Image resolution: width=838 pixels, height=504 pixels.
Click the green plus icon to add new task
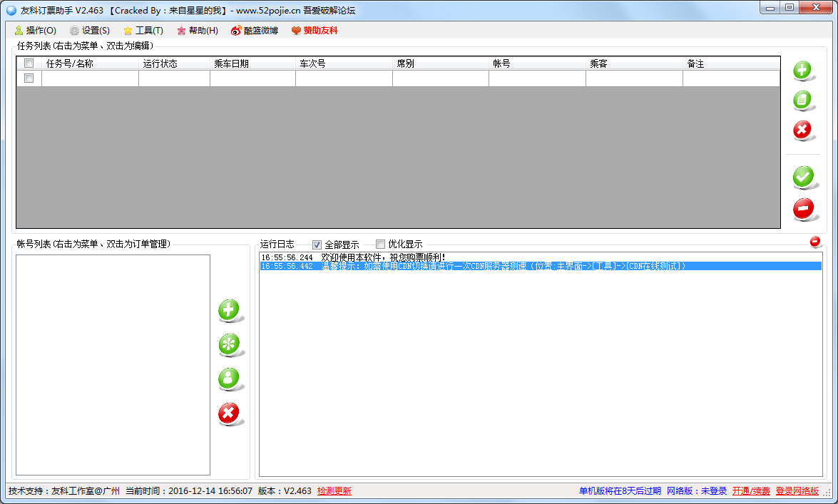[x=803, y=71]
